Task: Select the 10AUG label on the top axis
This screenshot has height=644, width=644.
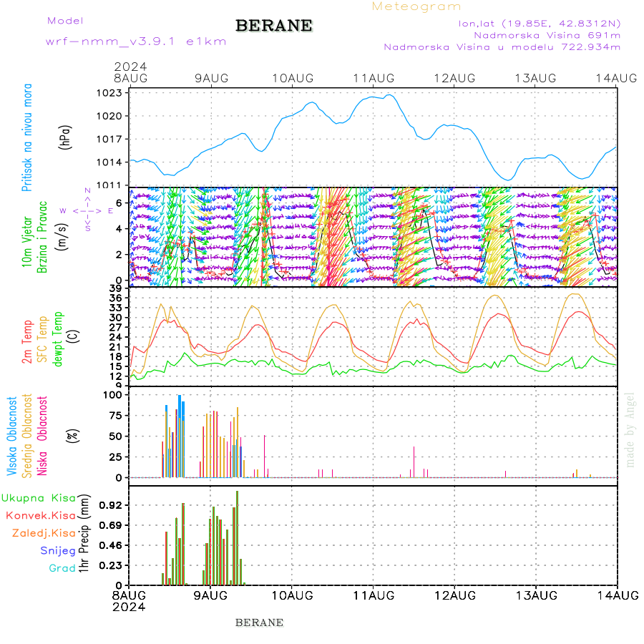Action: pos(293,78)
